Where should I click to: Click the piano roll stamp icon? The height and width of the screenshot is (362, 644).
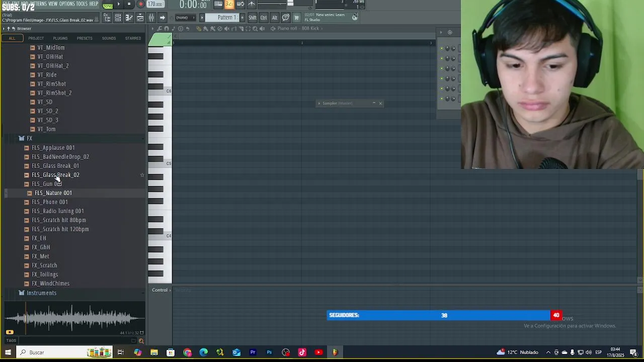click(181, 29)
